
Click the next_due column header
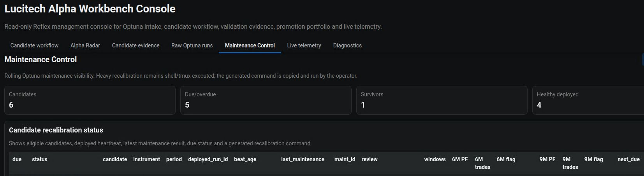click(x=628, y=159)
